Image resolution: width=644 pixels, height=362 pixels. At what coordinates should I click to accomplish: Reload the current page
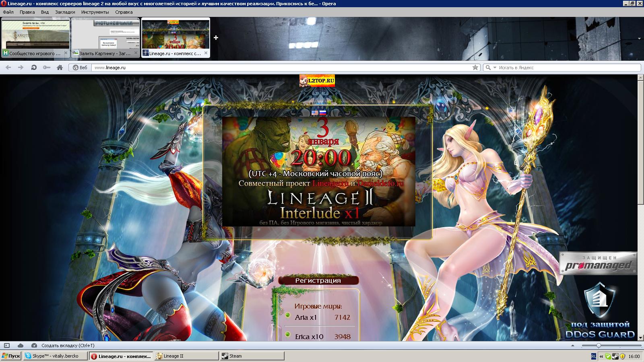[x=34, y=68]
